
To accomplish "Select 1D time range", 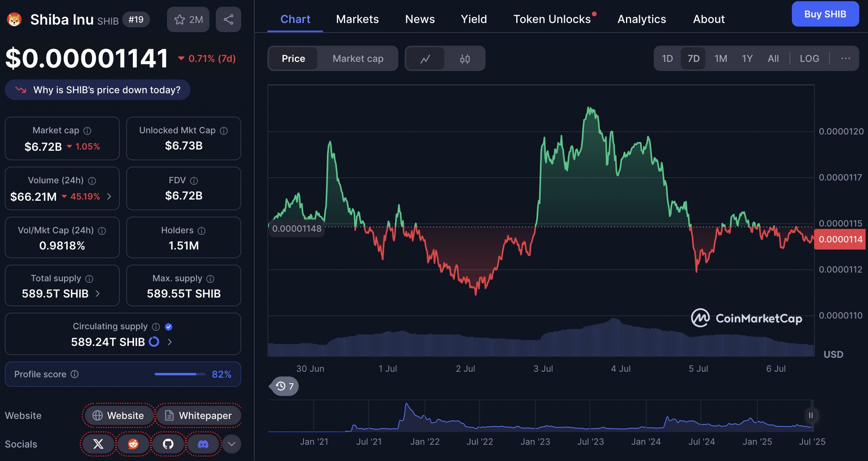I will click(x=667, y=59).
